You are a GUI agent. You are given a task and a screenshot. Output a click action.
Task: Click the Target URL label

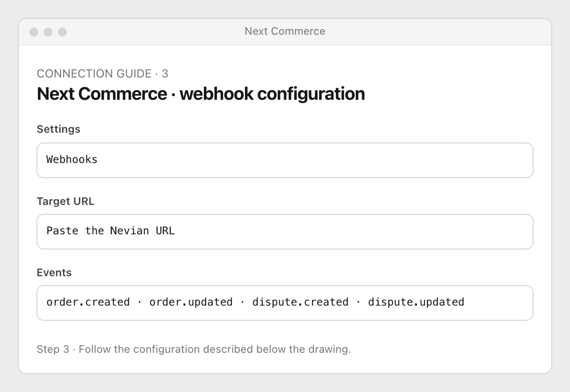(65, 201)
